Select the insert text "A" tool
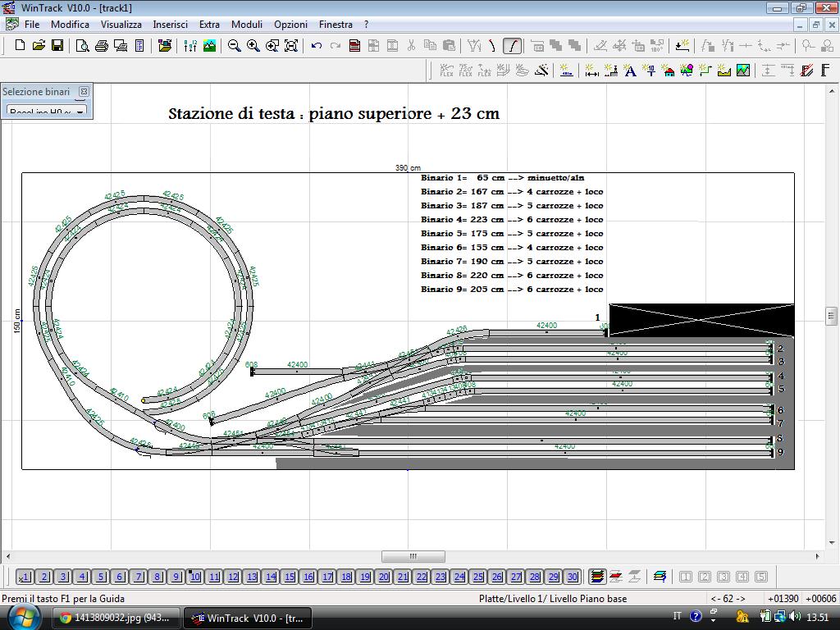840x630 pixels. click(x=630, y=71)
